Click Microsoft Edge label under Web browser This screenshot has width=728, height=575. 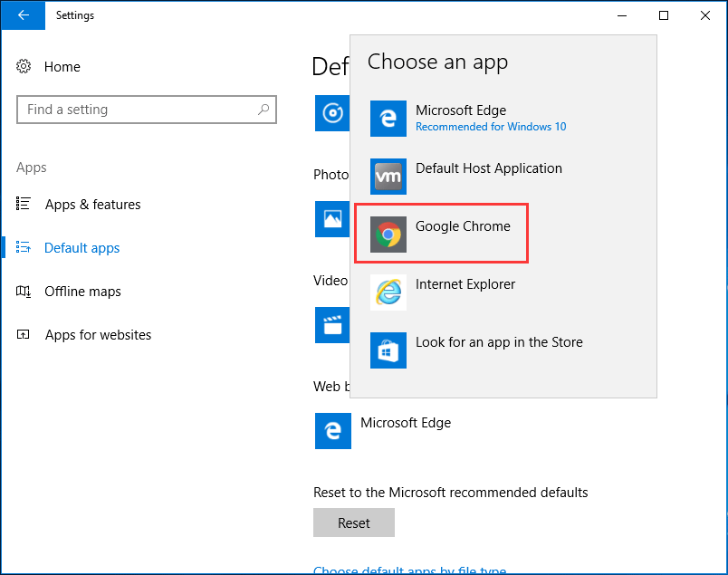(406, 423)
